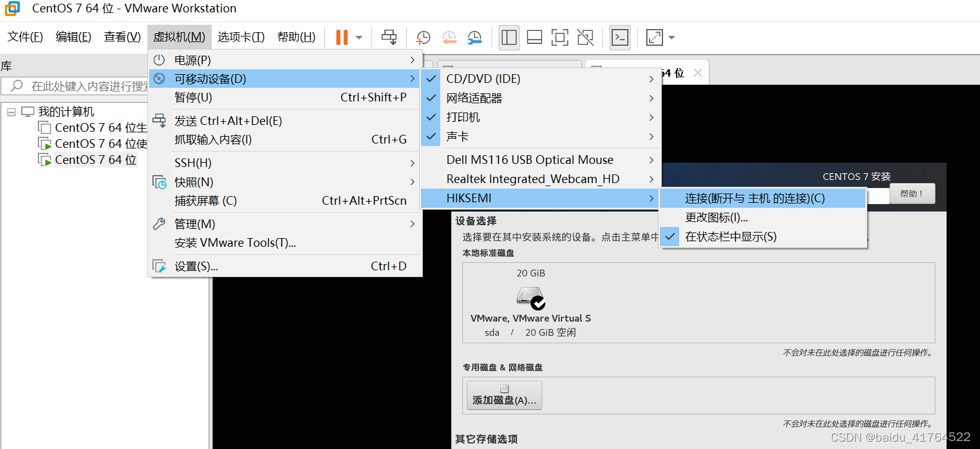Click the pause virtual machine toolbar icon

342,37
